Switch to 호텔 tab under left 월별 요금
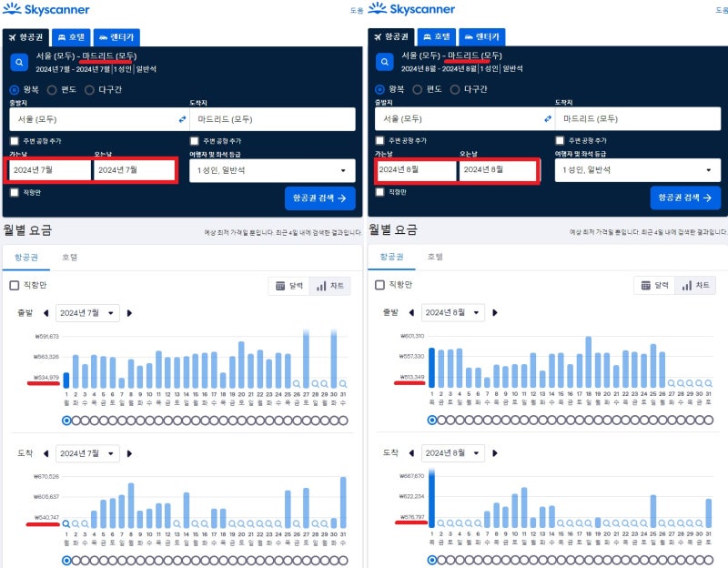The image size is (728, 568). [69, 258]
